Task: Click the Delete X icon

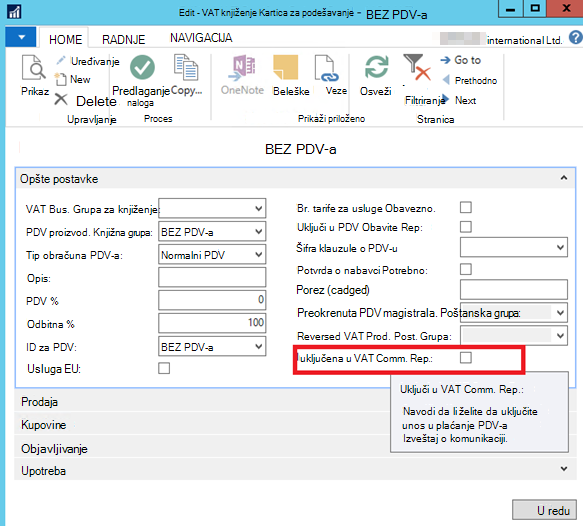Action: (61, 100)
